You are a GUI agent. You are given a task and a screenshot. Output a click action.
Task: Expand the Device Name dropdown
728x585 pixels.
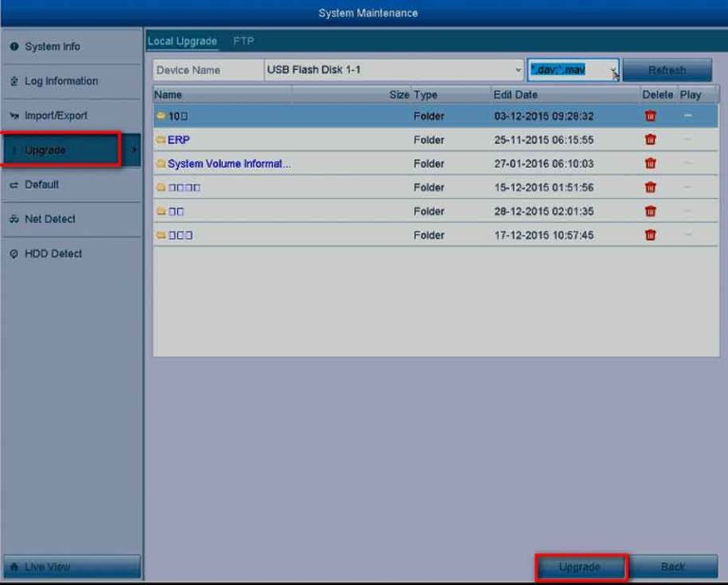click(x=518, y=70)
